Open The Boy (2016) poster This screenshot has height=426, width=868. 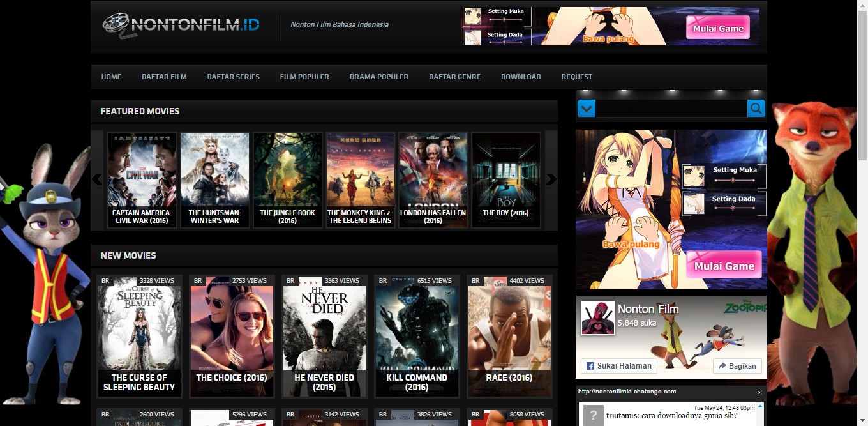point(506,180)
